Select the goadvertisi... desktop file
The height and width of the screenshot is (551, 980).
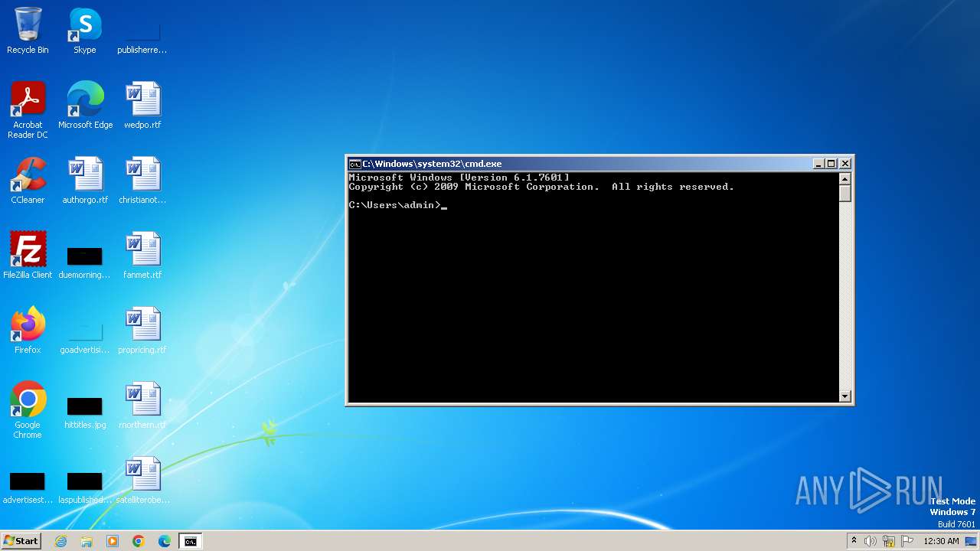click(x=85, y=337)
